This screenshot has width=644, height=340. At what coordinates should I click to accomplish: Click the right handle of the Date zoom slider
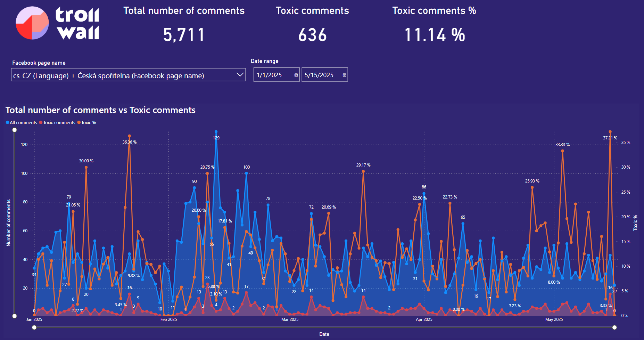point(614,327)
